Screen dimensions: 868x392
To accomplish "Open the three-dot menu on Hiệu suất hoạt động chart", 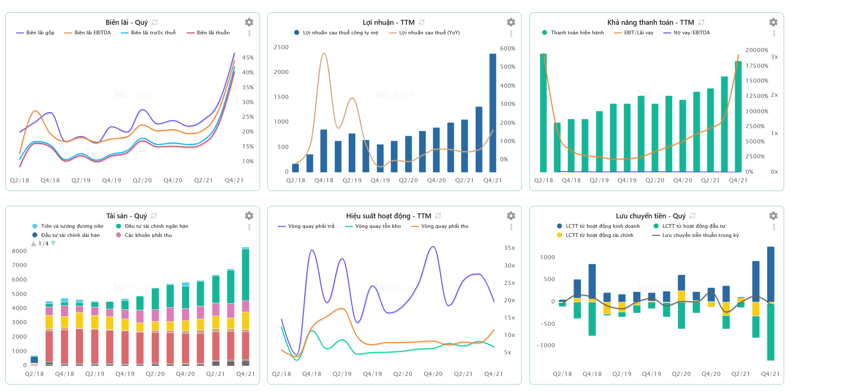I will [x=511, y=227].
